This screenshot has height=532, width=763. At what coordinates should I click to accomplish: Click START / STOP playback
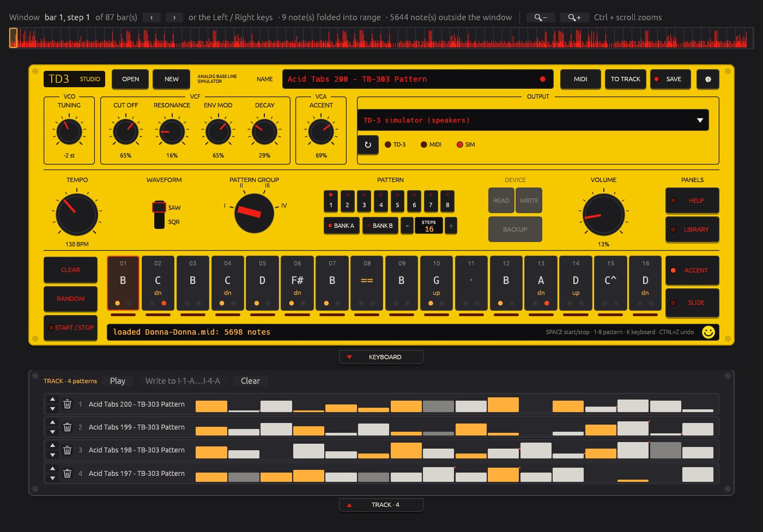pyautogui.click(x=71, y=328)
